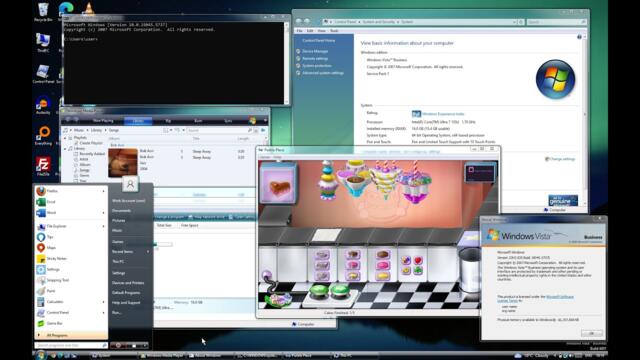Image resolution: width=640 pixels, height=360 pixels.
Task: Open Devices and Printers in Start menu
Action: (x=128, y=283)
